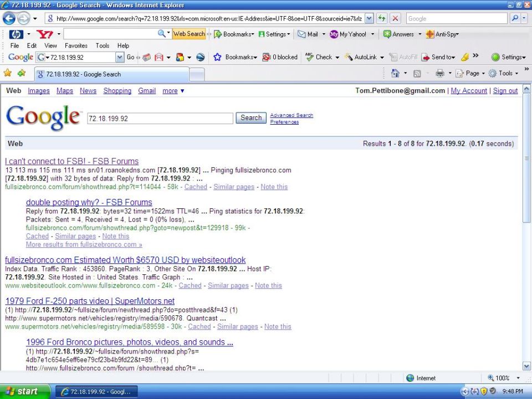The image size is (532, 399).
Task: Click the IE taskbar button '72.18.199.92 - Googl...'
Action: [96, 392]
